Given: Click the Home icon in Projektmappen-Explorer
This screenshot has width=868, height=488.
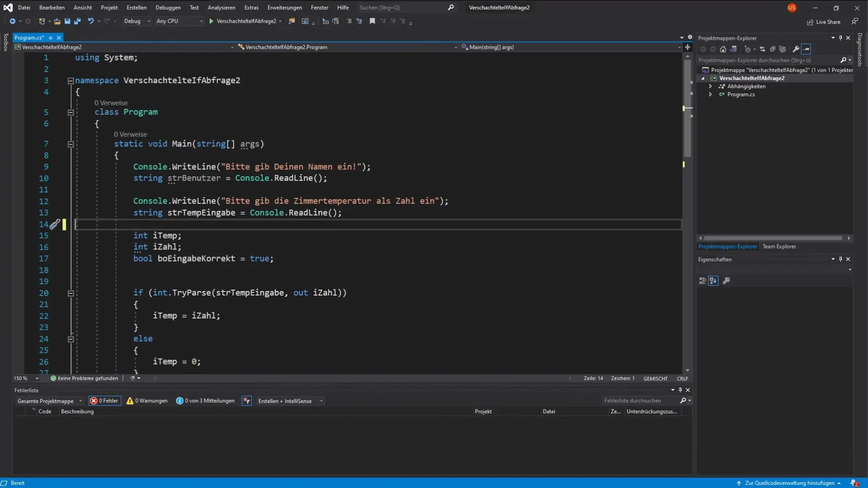Looking at the screenshot, I should (723, 49).
